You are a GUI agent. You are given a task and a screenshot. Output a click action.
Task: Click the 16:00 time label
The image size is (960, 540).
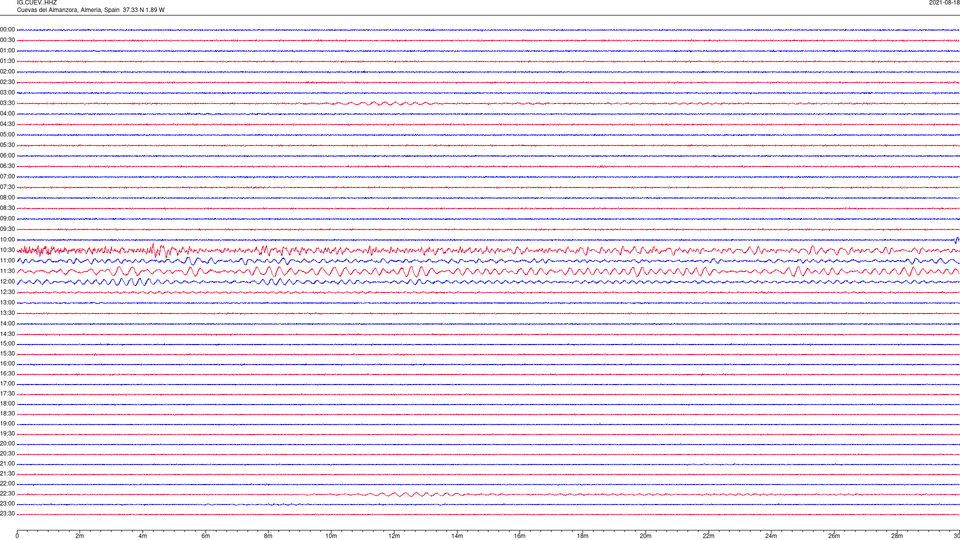pos(7,364)
